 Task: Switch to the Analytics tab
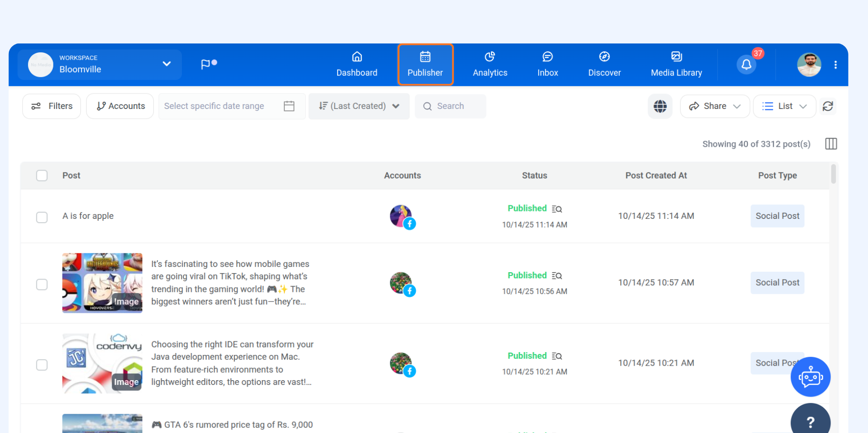pyautogui.click(x=490, y=65)
